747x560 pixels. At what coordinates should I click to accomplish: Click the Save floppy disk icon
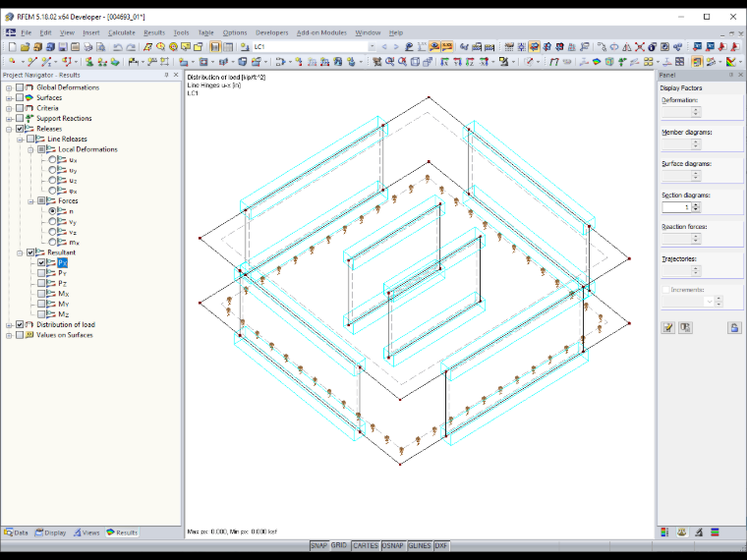click(x=62, y=47)
